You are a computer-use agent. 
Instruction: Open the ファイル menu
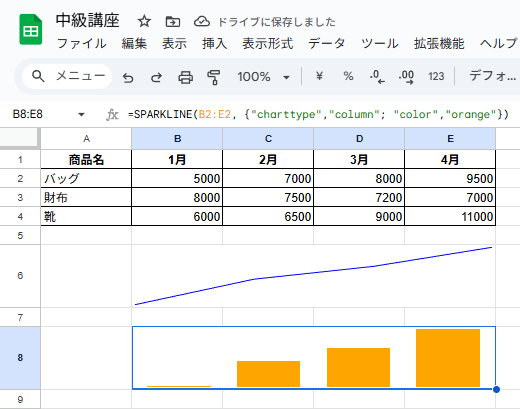point(82,43)
